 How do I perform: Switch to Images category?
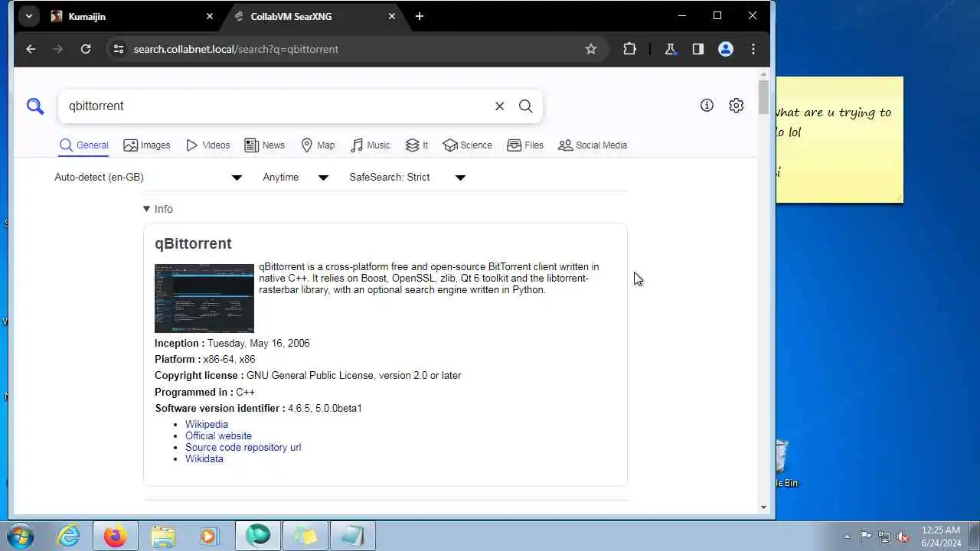[x=147, y=145]
